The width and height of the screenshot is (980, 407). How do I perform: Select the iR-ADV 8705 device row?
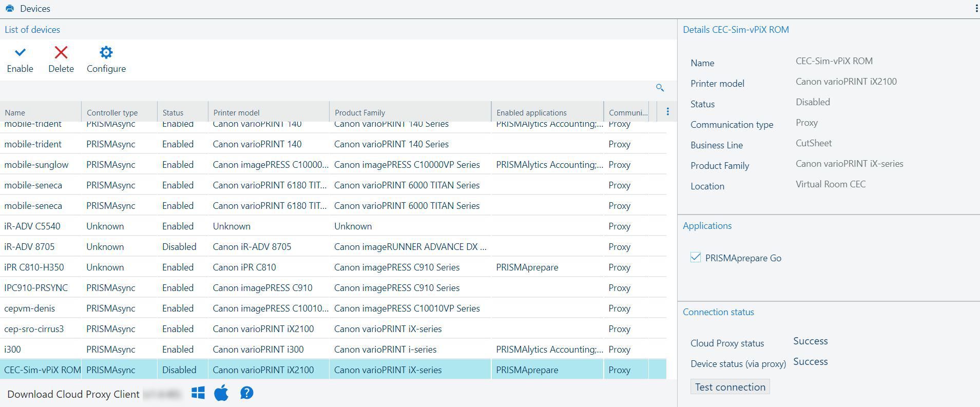point(333,247)
